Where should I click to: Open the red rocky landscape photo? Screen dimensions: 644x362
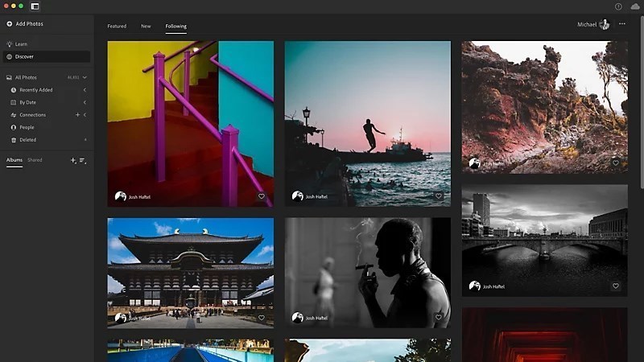(x=545, y=107)
